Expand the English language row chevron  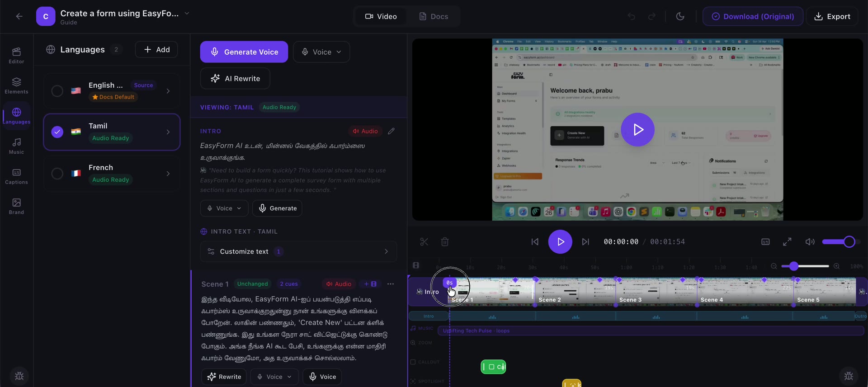point(168,91)
